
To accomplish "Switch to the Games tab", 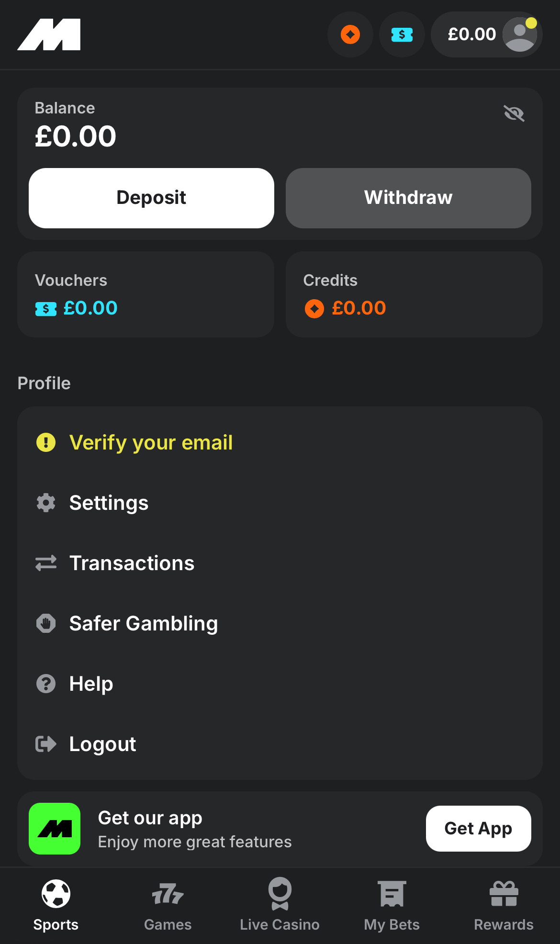I will (x=168, y=905).
